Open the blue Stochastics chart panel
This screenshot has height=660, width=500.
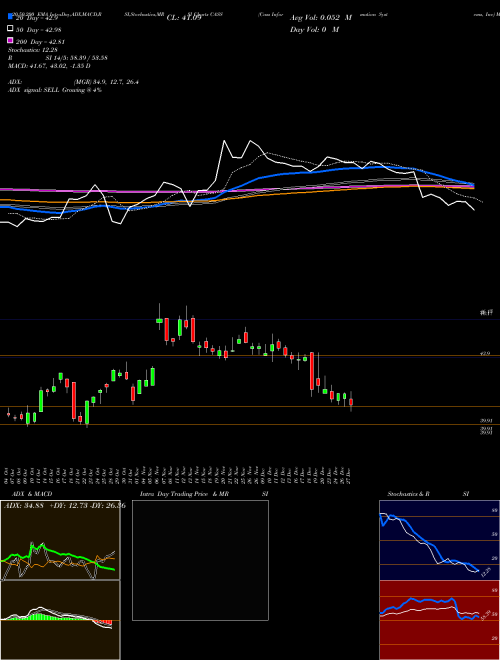439,540
